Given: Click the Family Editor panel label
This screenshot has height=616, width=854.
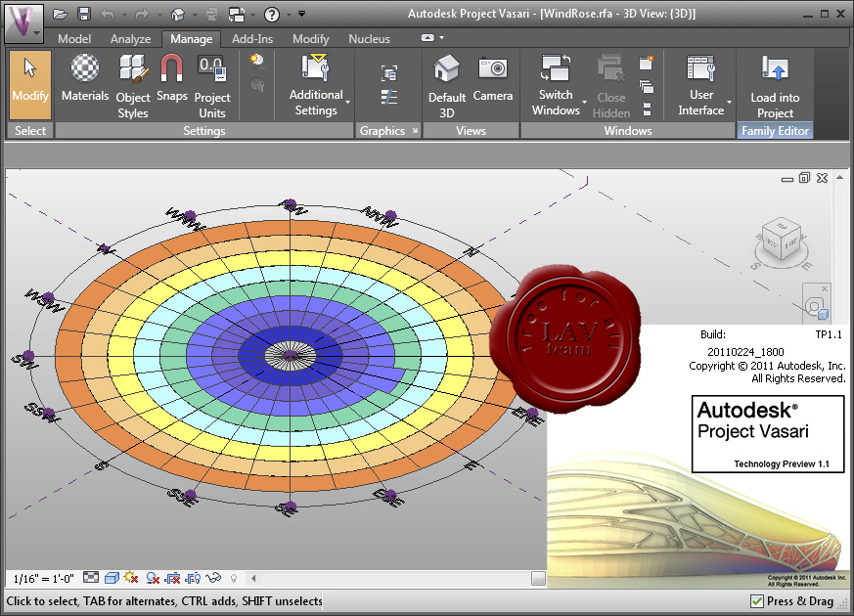Looking at the screenshot, I should pos(775,131).
